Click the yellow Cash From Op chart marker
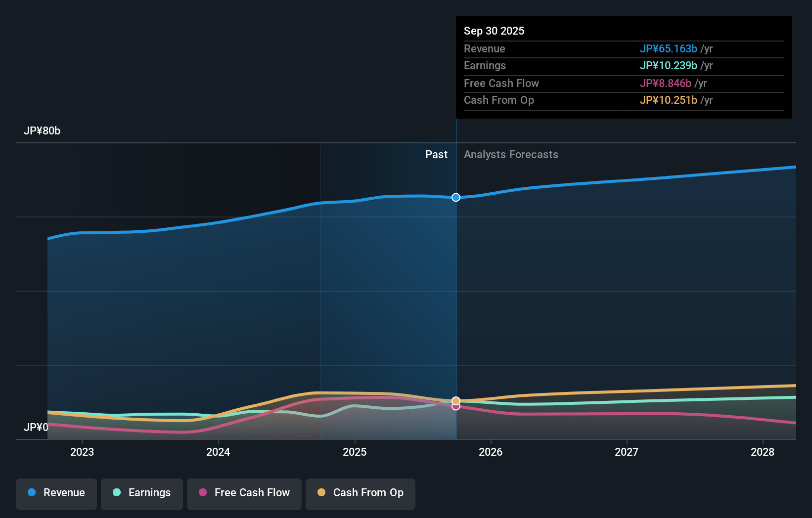The image size is (812, 518). coord(455,400)
